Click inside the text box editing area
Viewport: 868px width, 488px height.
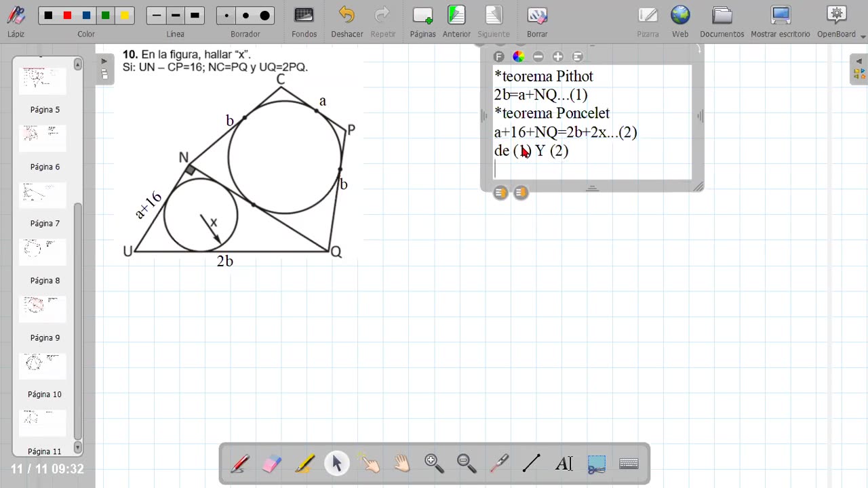(x=592, y=122)
